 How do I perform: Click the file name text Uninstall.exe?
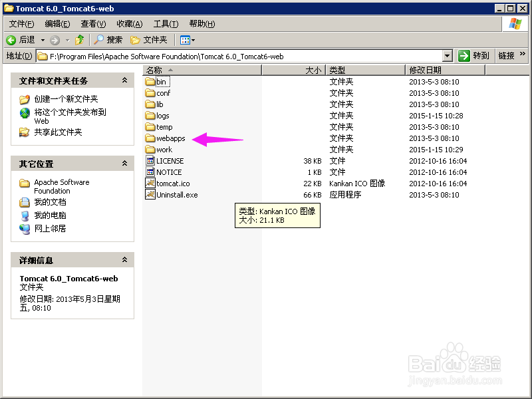pyautogui.click(x=177, y=195)
